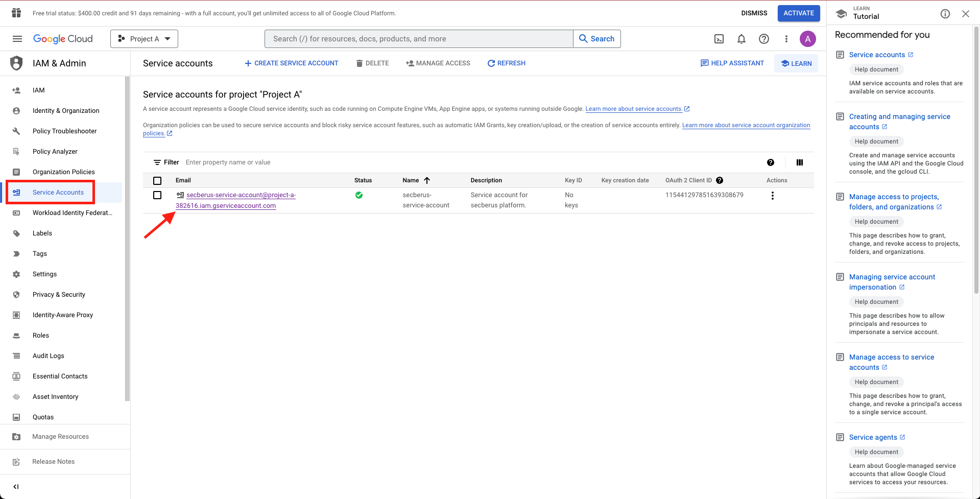Click the free trial gift icon
Screen dimensions: 980x499
tap(16, 13)
